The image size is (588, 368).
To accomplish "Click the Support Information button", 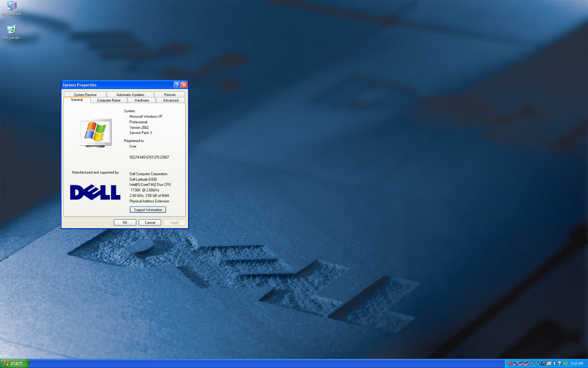I will tap(148, 210).
